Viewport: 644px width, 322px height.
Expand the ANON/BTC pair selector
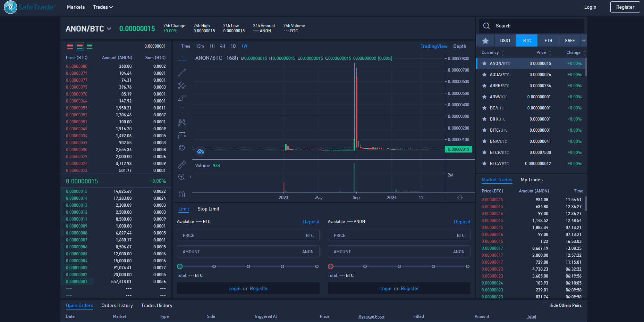[109, 28]
